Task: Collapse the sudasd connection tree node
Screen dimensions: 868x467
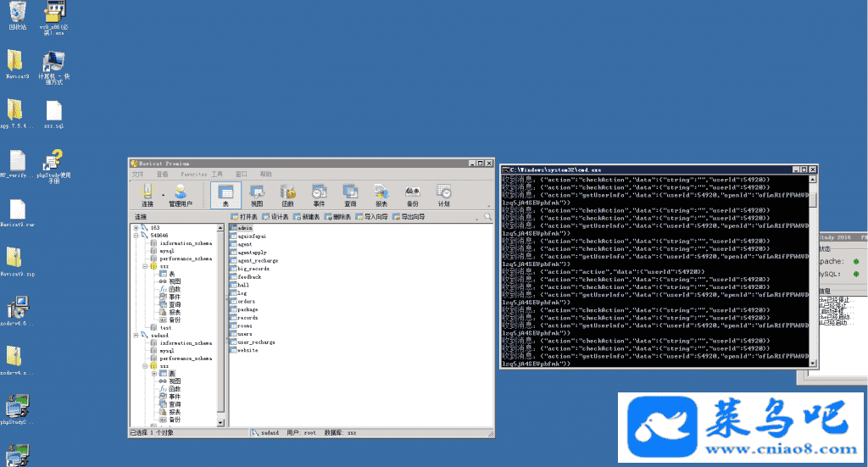Action: (x=136, y=335)
